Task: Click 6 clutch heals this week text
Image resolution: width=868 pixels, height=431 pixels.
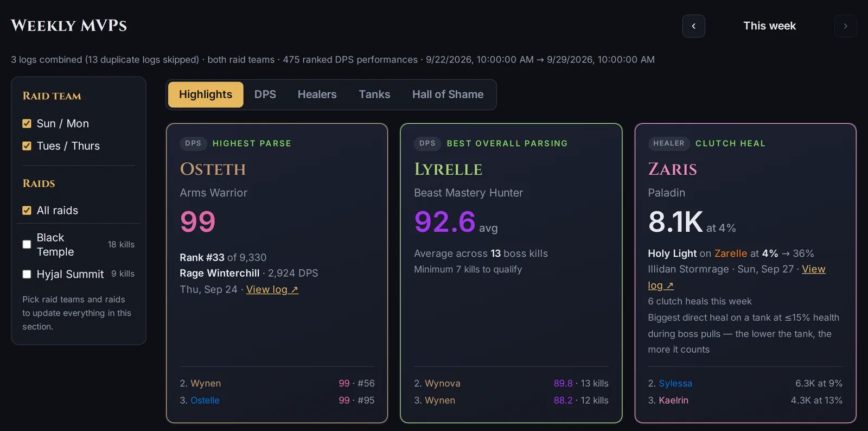Action: (700, 301)
